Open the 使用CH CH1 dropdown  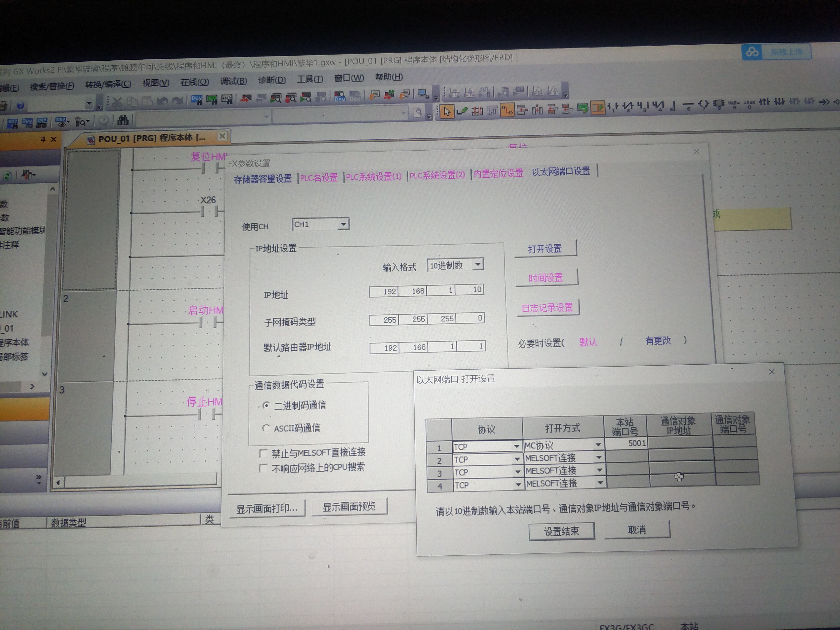pos(343,224)
